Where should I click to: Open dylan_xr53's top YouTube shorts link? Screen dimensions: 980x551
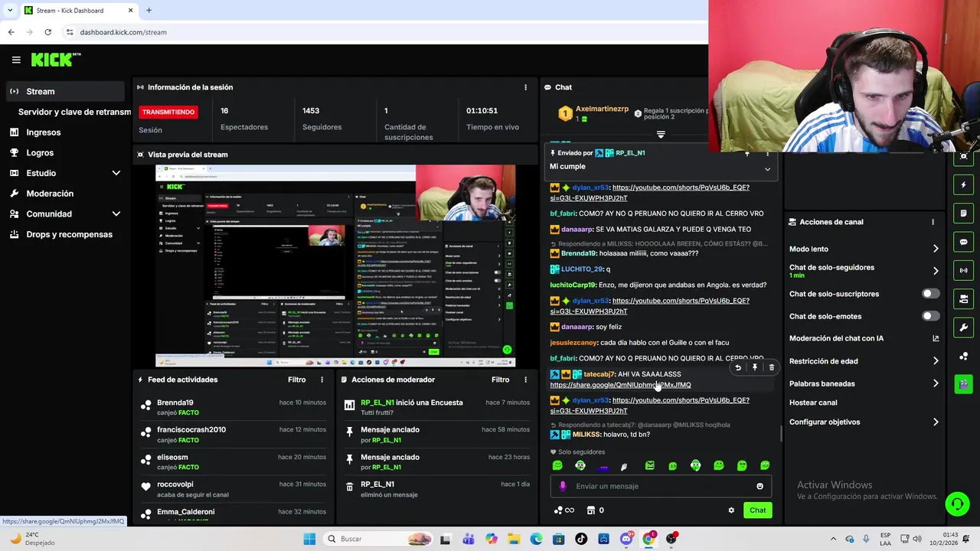click(x=649, y=192)
